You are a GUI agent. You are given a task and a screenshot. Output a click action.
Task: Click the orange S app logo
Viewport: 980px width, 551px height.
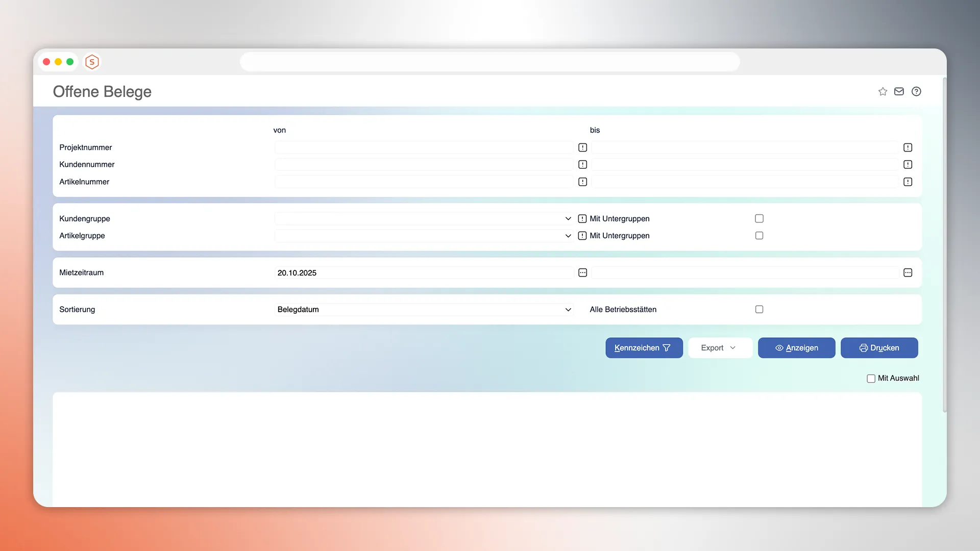click(x=92, y=62)
